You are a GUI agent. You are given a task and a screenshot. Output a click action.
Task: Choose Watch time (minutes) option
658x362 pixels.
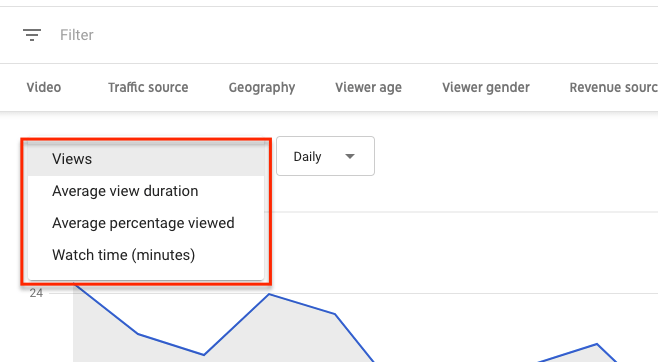click(146, 255)
